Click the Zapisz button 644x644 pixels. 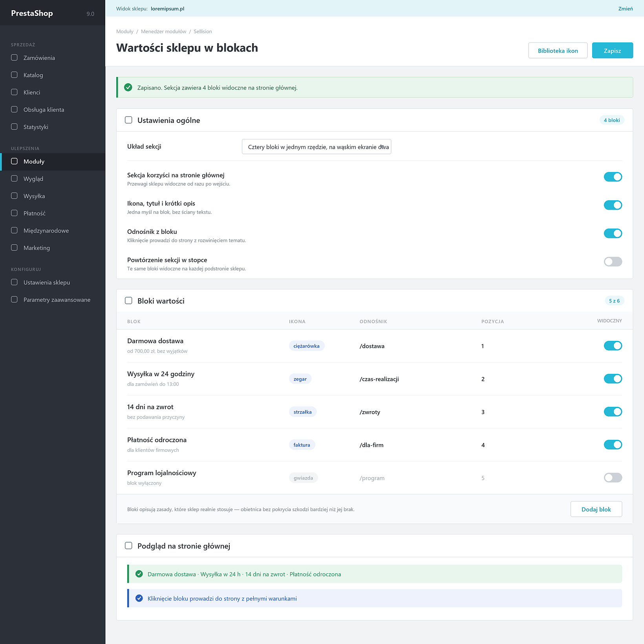coord(612,51)
